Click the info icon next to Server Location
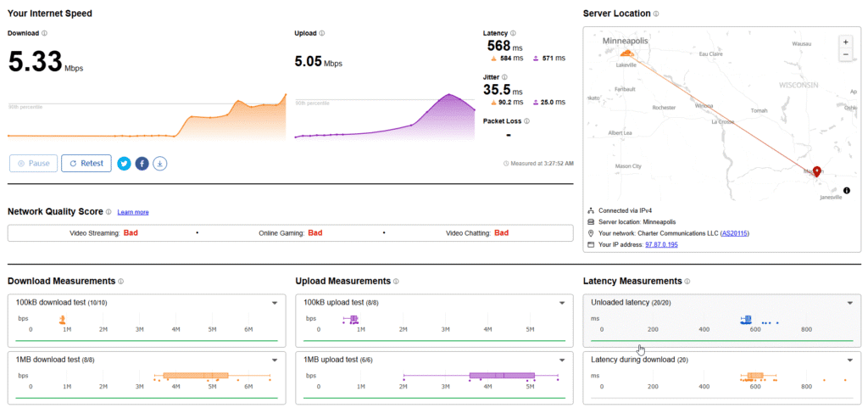 (657, 14)
